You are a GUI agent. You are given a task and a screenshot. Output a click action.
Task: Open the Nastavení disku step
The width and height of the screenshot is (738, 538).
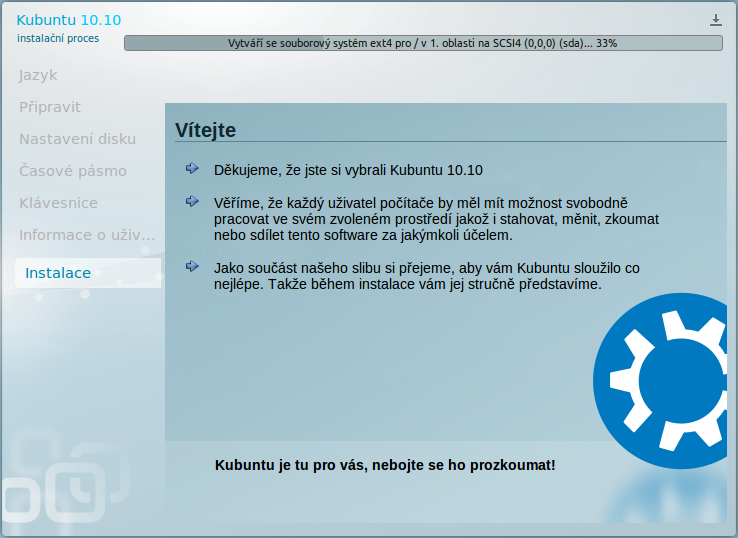coord(78,139)
